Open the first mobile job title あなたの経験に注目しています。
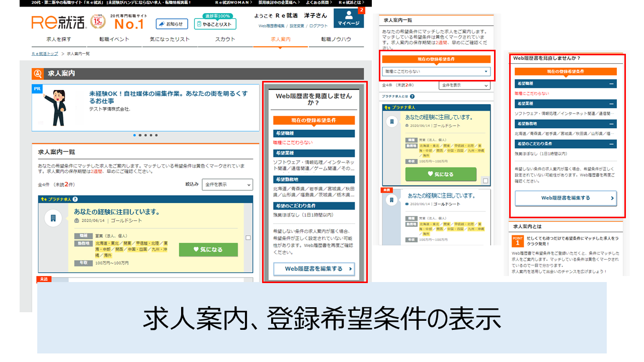This screenshot has height=362, width=644. click(x=439, y=117)
